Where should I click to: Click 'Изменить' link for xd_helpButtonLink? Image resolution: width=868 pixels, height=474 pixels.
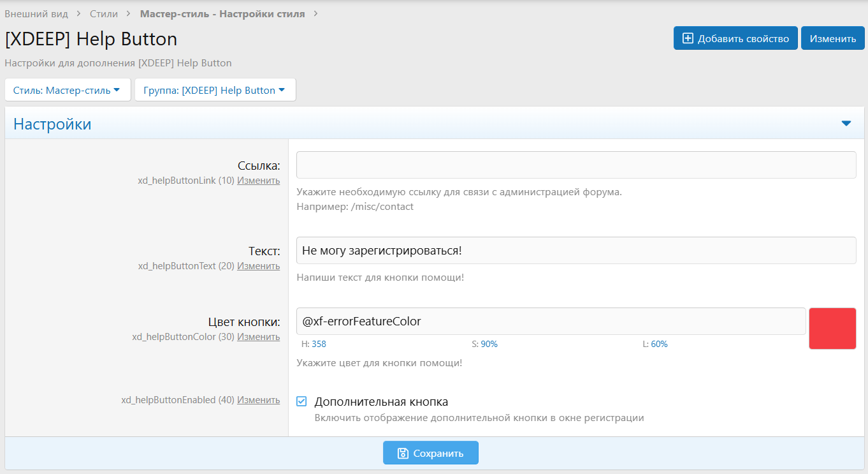click(x=258, y=181)
